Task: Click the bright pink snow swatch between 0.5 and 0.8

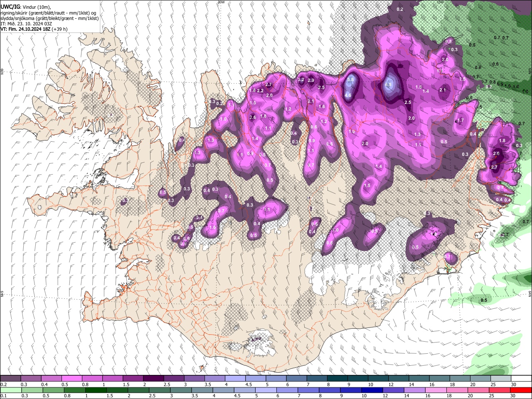Action: click(x=71, y=379)
